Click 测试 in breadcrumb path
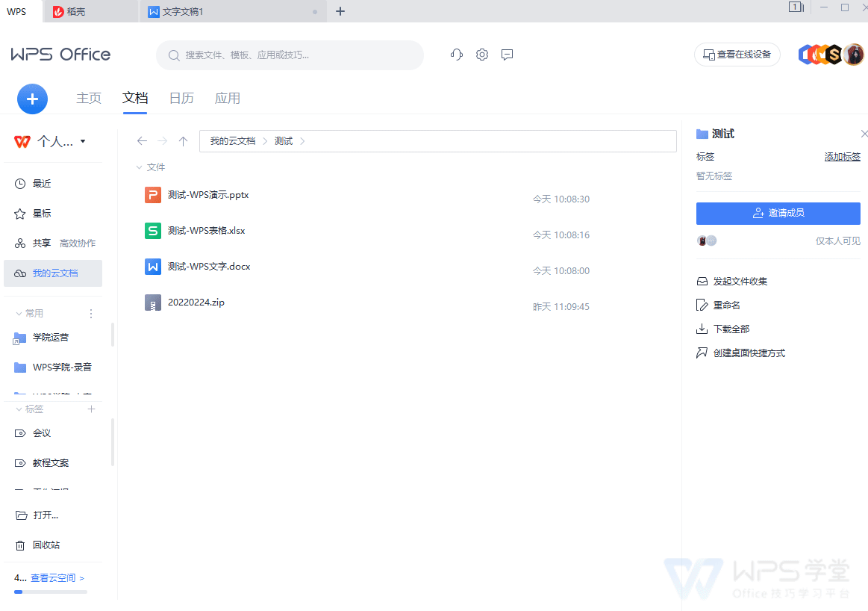 [x=284, y=141]
